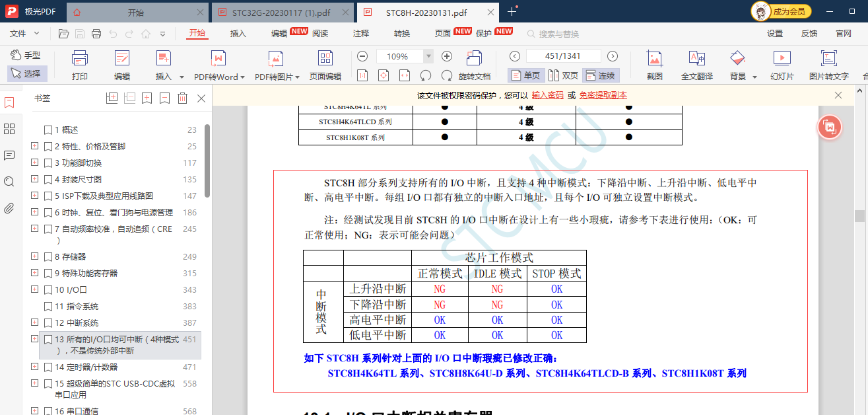Viewport: 868px width, 415px height.
Task: Click the fit width icon
Action: 405,76
